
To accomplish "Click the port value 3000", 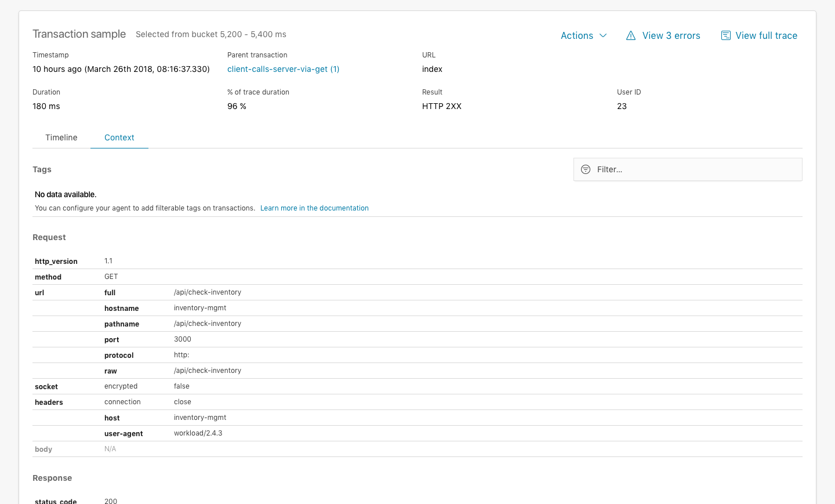I will [x=182, y=339].
